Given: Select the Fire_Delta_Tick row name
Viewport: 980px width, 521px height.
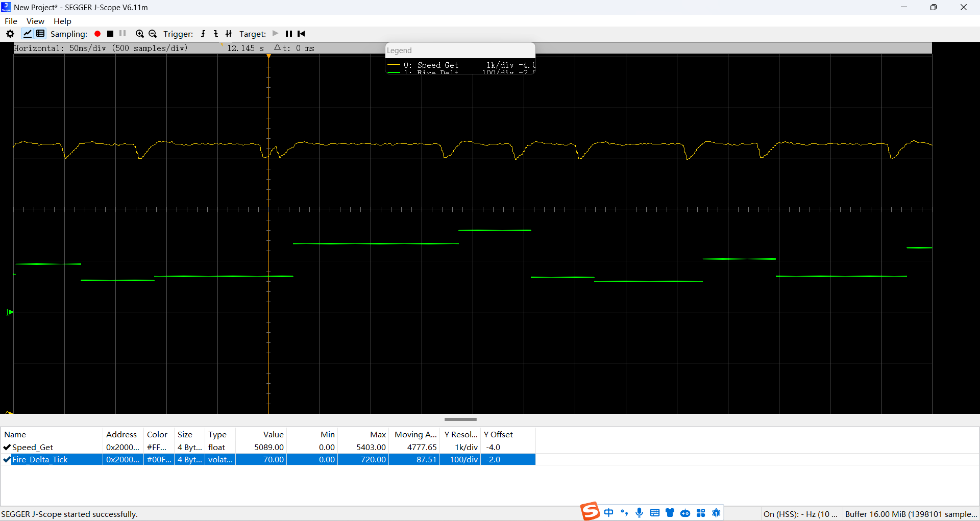Looking at the screenshot, I should coord(40,459).
